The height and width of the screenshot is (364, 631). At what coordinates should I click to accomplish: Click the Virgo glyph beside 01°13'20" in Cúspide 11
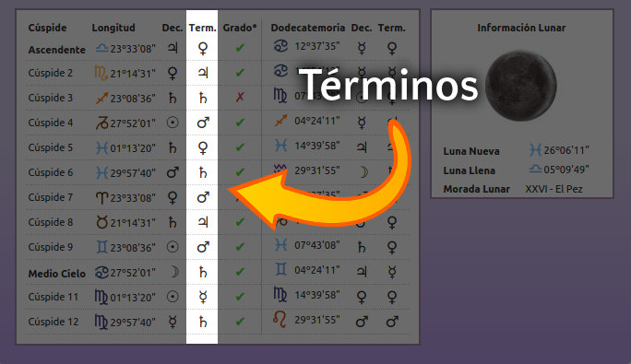(x=101, y=297)
